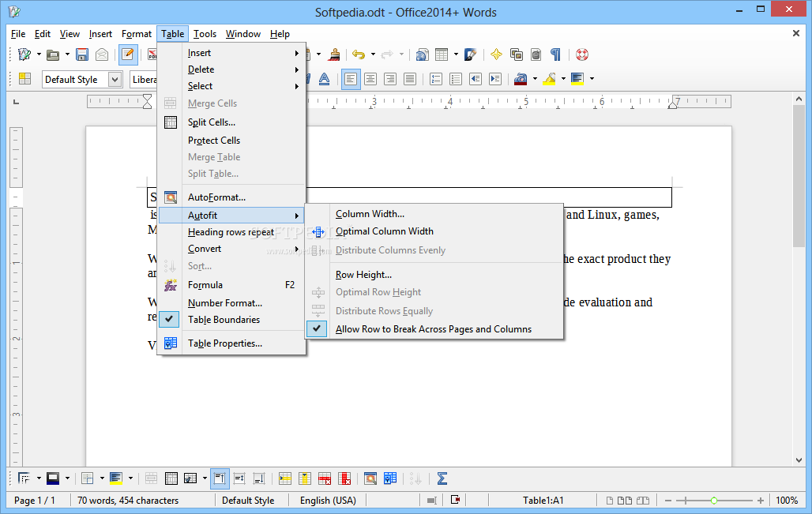
Task: Open the Font Color dropdown arrow
Action: coord(535,79)
